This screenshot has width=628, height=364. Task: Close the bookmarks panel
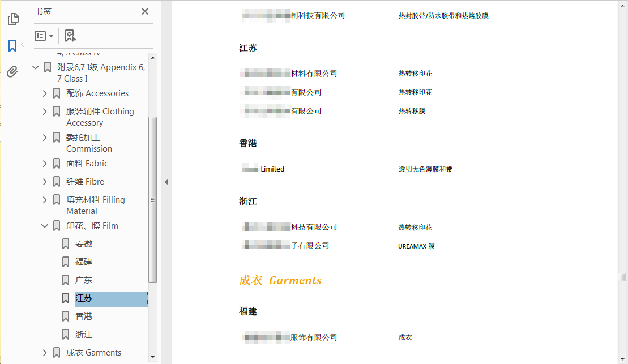coord(145,11)
